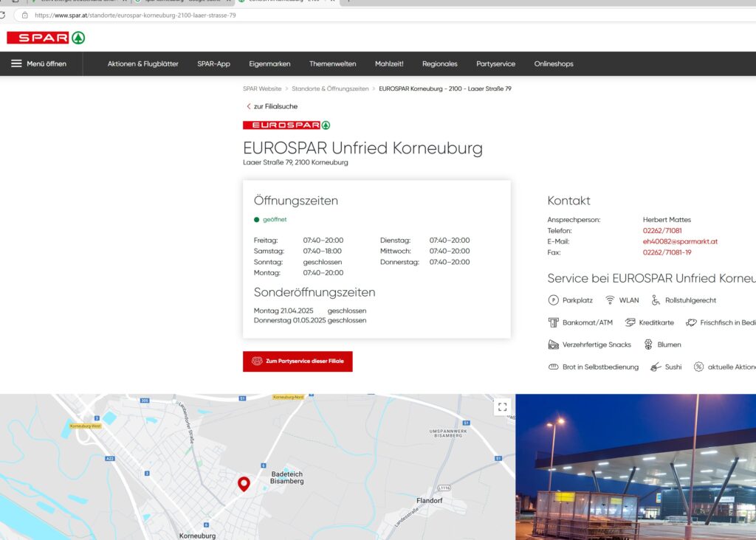756x540 pixels.
Task: Open Partyservice navigation item
Action: [x=495, y=63]
